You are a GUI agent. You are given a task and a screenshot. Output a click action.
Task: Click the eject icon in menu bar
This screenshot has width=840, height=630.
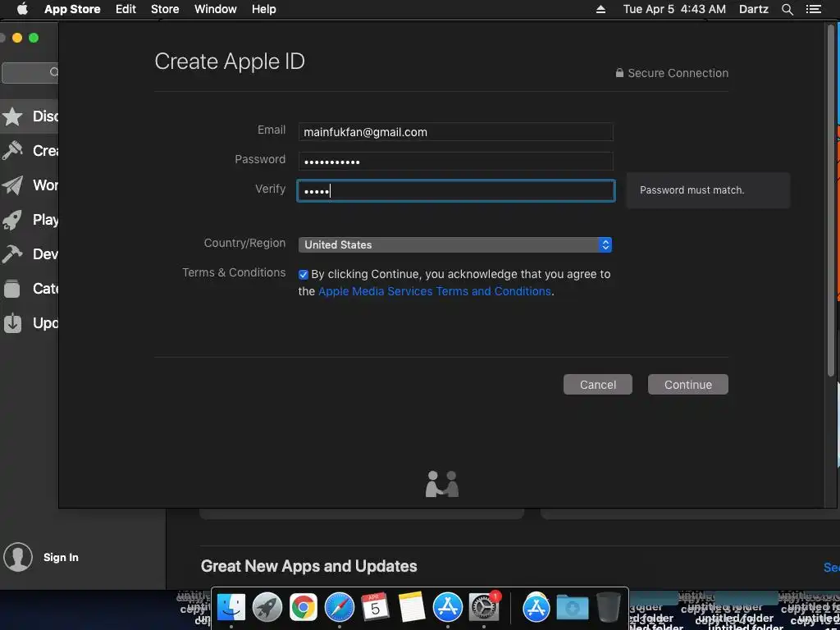(x=601, y=9)
